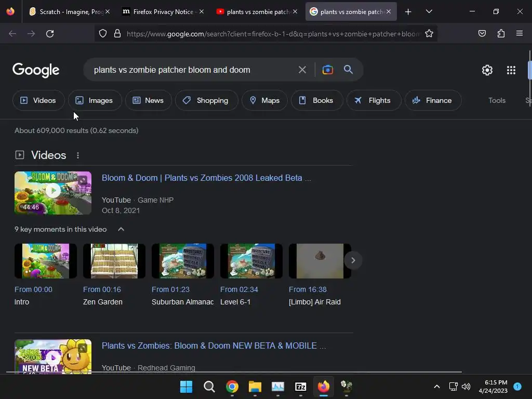Open the Videos section three-dot menu
Screen dimensions: 532x399
click(x=78, y=155)
